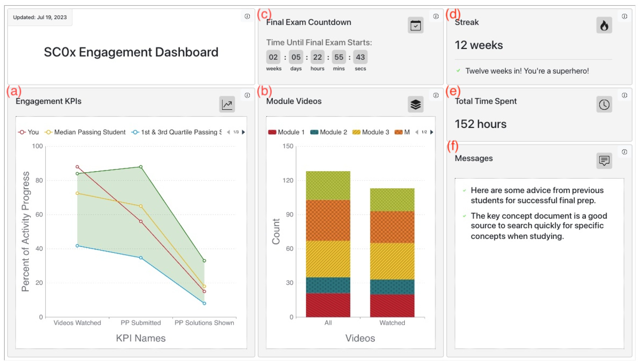Open info icon on Messages card
This screenshot has height=364, width=643.
(x=624, y=152)
